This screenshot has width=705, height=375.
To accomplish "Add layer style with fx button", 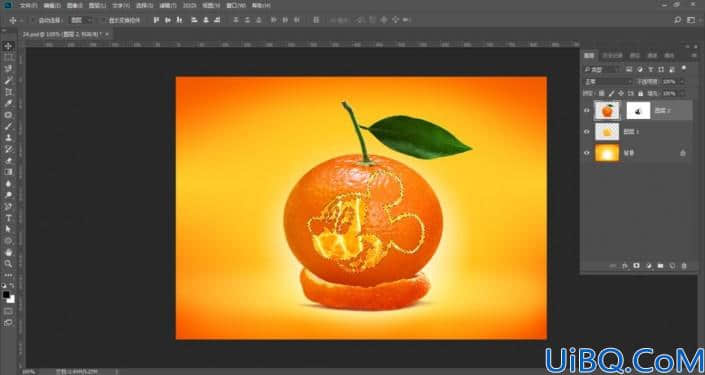I will (x=625, y=266).
